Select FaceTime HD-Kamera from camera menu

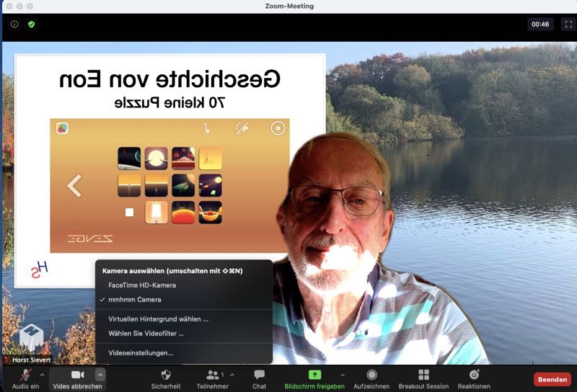[141, 285]
